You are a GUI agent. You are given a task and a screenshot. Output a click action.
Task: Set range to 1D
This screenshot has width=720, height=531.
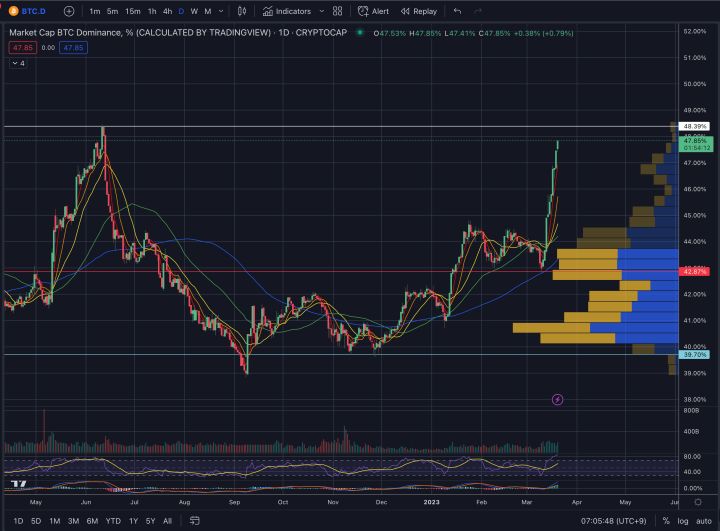18,521
